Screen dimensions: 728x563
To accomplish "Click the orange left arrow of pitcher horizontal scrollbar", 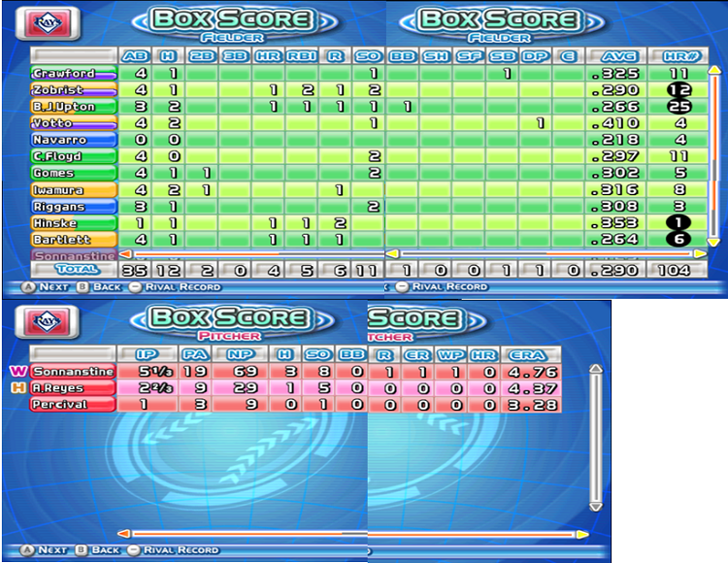I will click(124, 534).
